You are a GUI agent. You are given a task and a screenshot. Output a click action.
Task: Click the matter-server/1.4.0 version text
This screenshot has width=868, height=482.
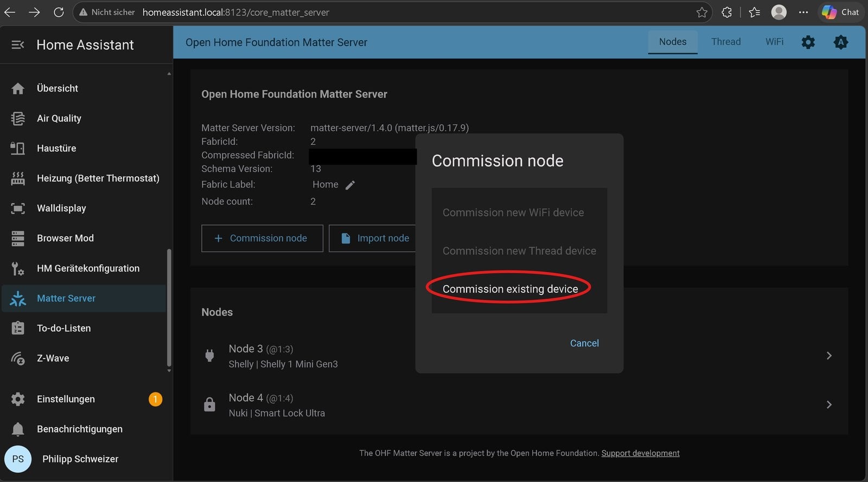pyautogui.click(x=390, y=128)
